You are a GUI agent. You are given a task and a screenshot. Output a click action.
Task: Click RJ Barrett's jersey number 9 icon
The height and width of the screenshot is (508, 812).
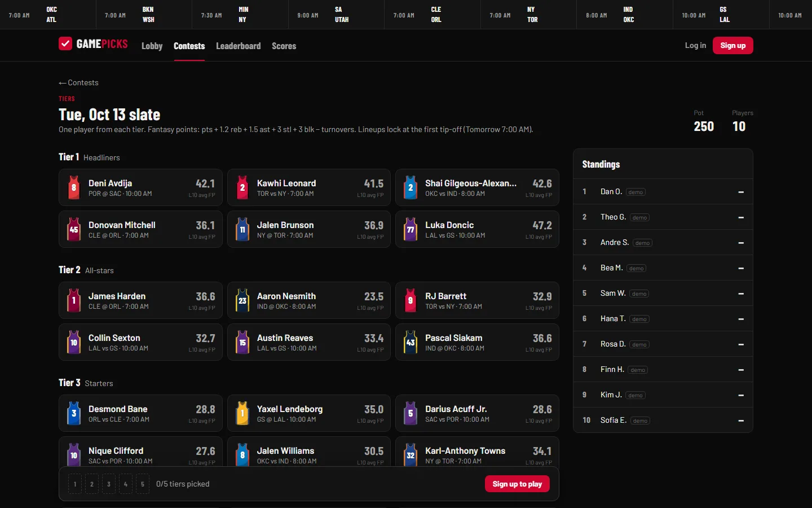[x=411, y=300]
